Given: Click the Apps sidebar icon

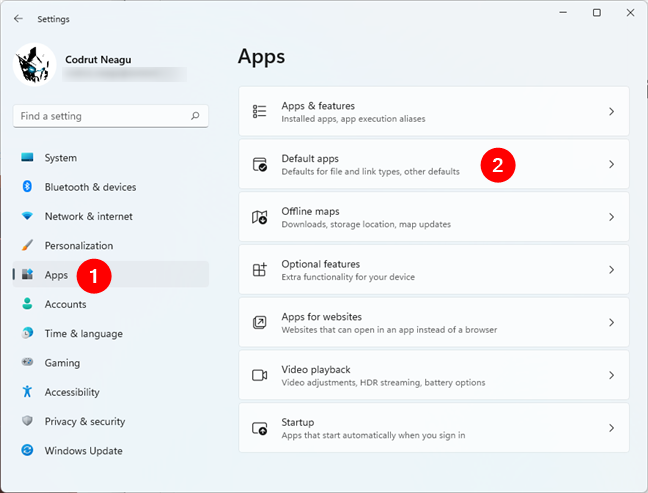Looking at the screenshot, I should (x=27, y=274).
